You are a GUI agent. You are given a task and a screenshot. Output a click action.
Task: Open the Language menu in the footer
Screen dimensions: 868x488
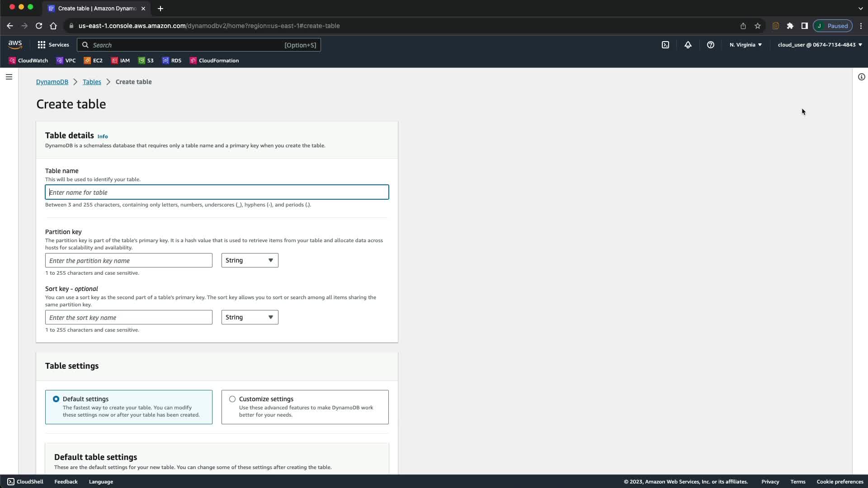click(x=101, y=482)
